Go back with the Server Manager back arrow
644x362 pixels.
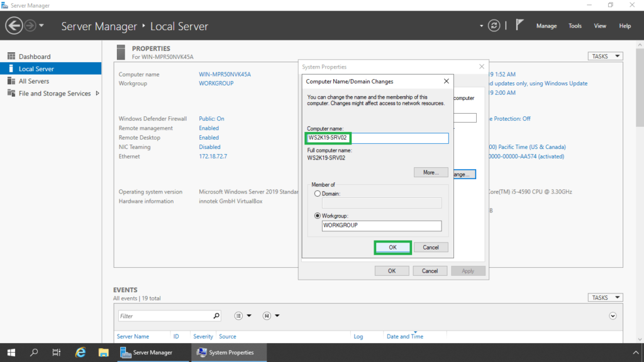pos(14,25)
